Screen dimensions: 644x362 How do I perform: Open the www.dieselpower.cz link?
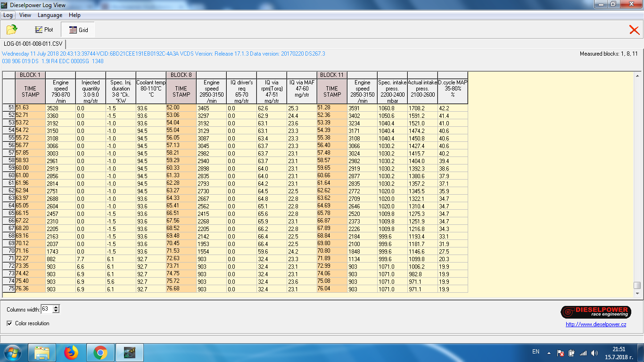596,324
